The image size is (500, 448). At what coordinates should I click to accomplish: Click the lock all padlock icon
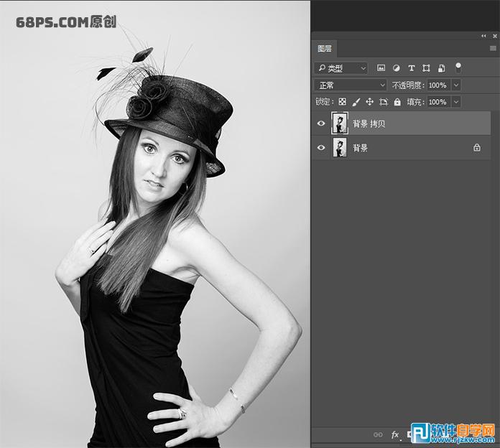coord(397,102)
